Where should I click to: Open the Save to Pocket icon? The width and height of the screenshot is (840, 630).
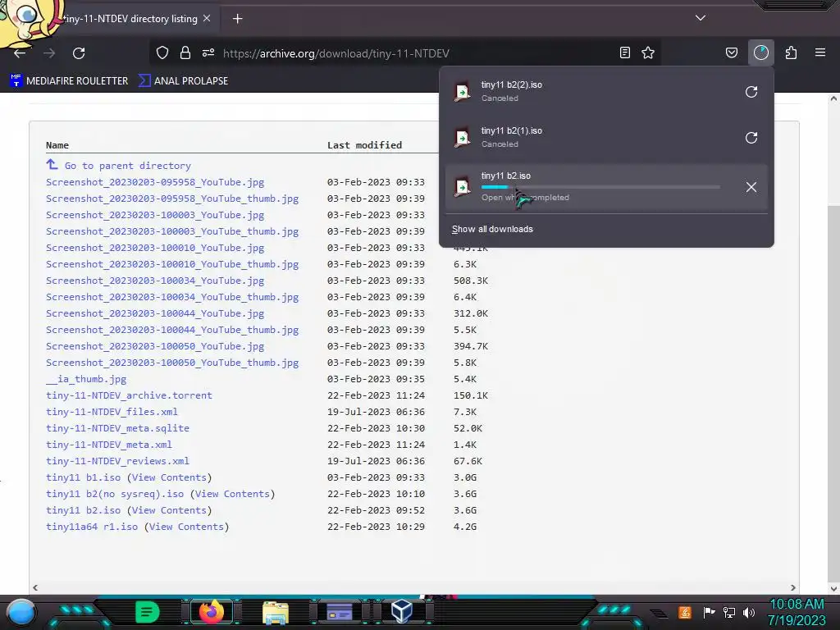point(731,52)
